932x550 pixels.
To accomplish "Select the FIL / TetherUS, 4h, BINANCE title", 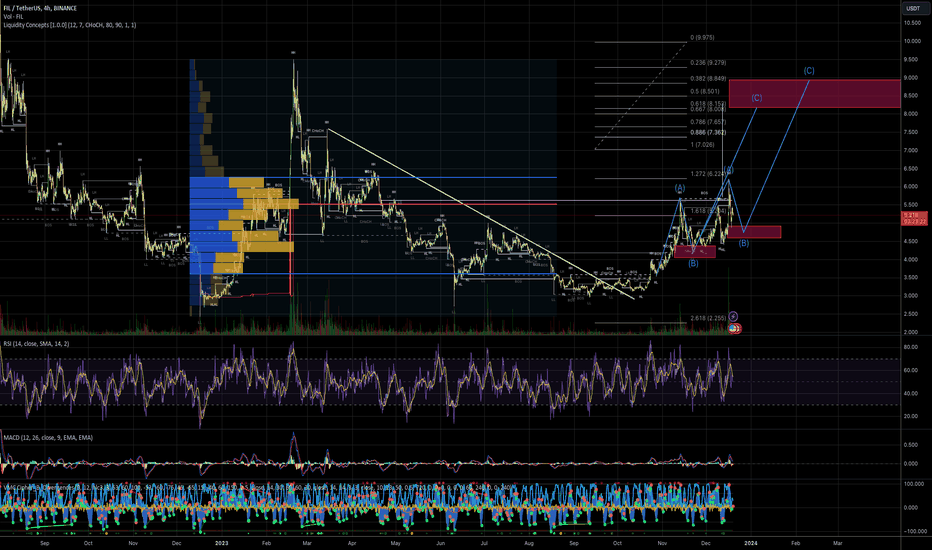I will point(40,8).
